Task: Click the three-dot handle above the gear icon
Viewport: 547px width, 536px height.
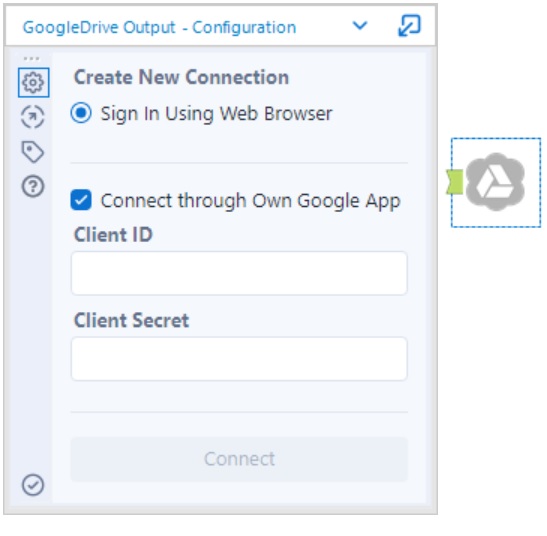Action: point(31,58)
